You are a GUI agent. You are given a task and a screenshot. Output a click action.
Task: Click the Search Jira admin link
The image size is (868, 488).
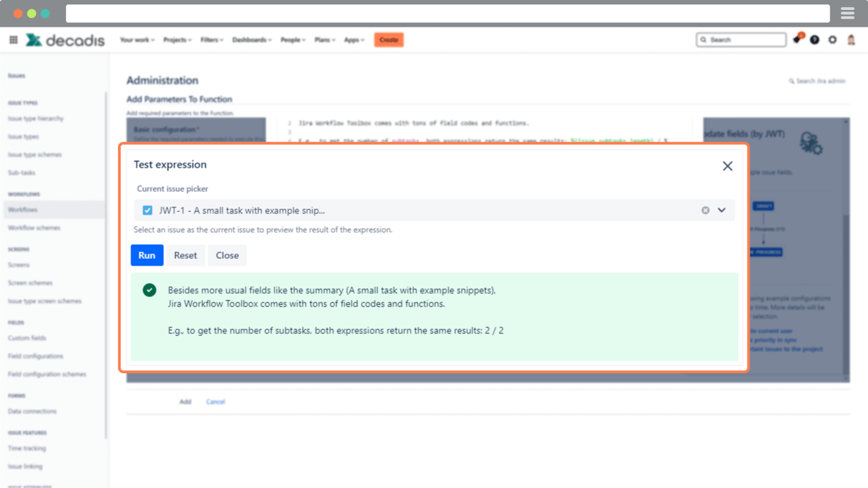tap(817, 81)
